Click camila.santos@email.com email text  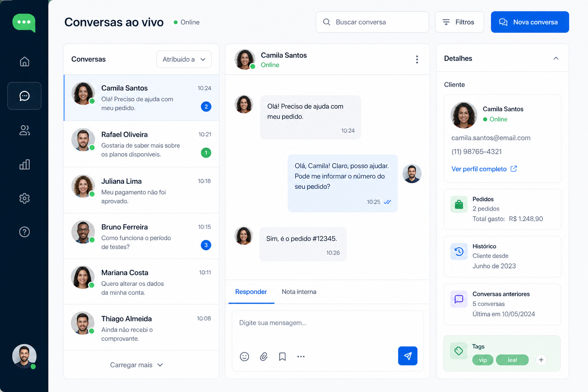[491, 138]
